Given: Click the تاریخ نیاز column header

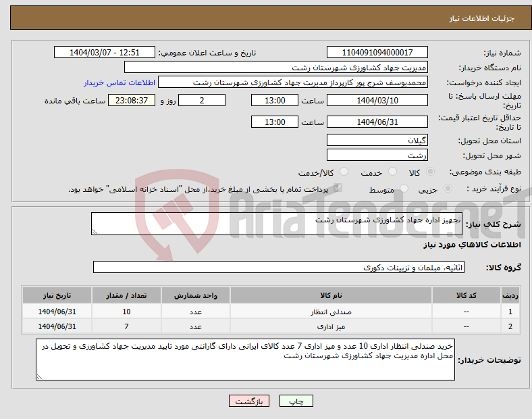Looking at the screenshot, I should [x=57, y=295].
